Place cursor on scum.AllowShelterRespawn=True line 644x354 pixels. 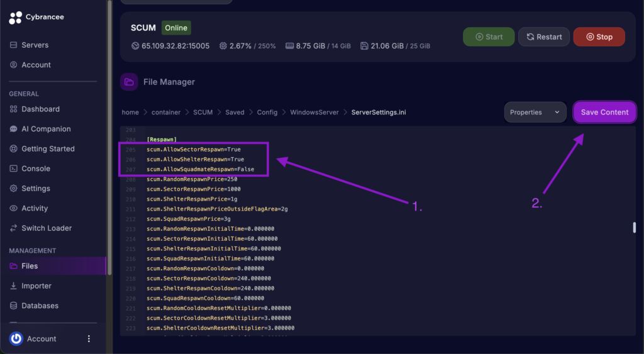coord(195,159)
